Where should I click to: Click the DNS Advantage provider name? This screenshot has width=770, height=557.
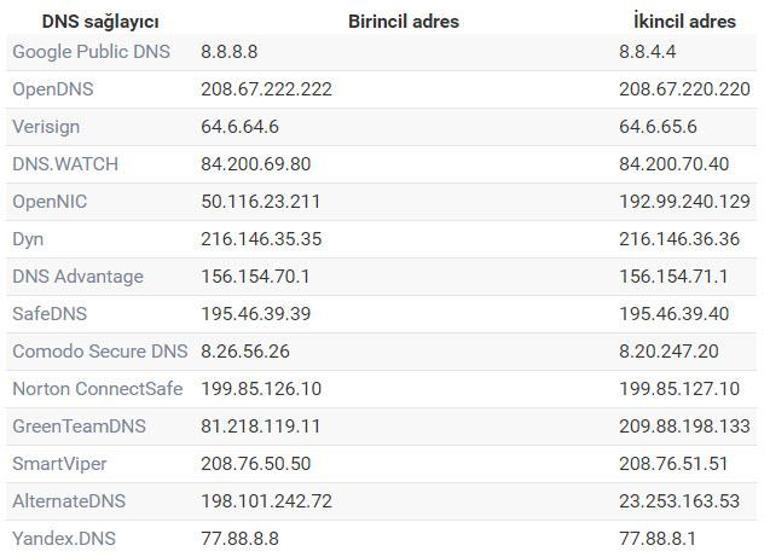[78, 276]
